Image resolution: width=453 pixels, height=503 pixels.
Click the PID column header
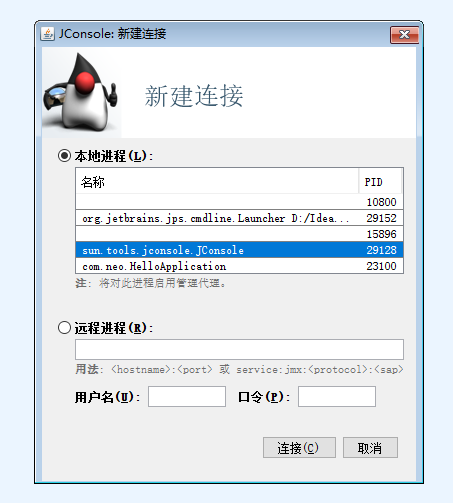pos(380,182)
